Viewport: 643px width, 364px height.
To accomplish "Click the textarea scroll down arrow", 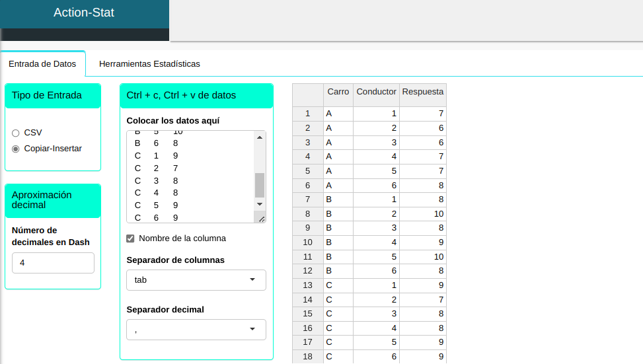I will pyautogui.click(x=260, y=204).
